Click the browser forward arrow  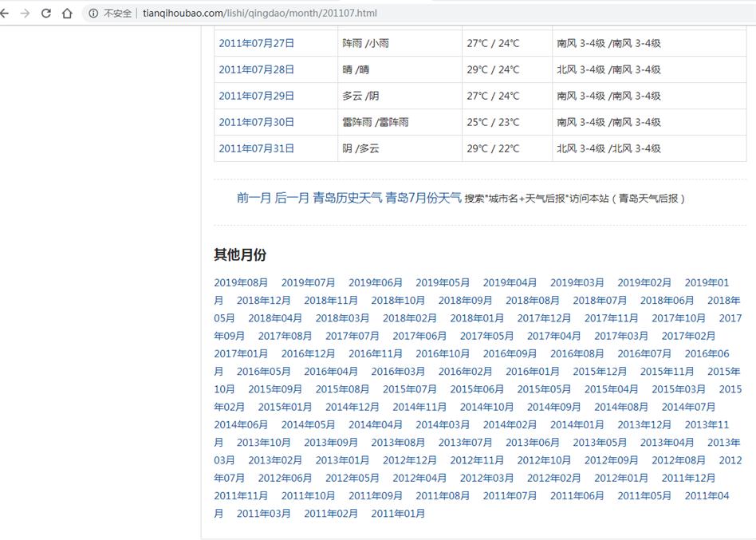25,13
